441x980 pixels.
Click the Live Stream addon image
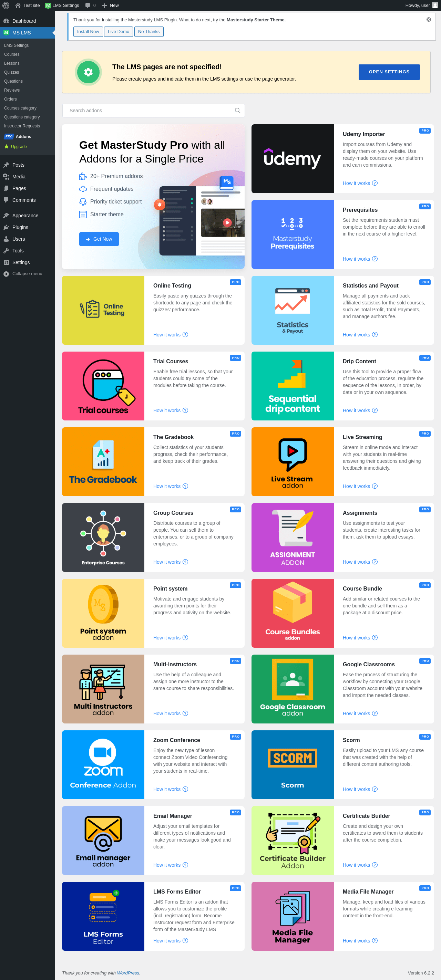292,461
